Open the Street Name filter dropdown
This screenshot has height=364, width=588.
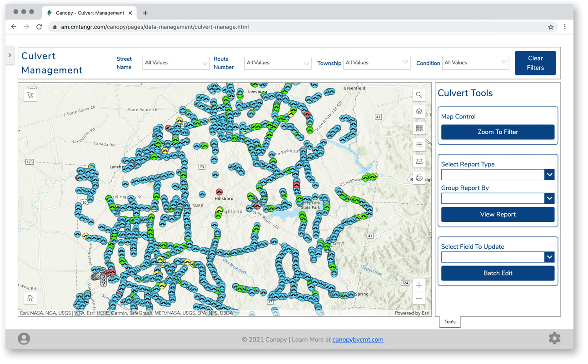(176, 63)
